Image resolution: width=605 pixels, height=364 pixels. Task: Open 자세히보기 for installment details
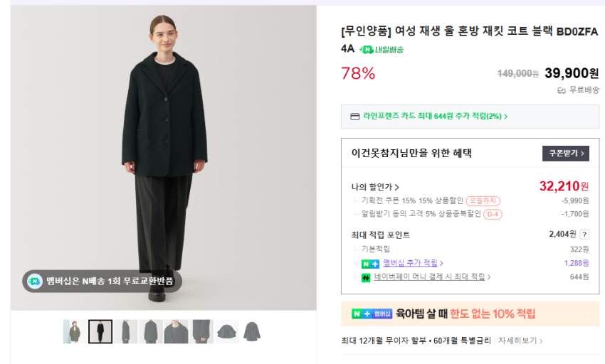[520, 341]
